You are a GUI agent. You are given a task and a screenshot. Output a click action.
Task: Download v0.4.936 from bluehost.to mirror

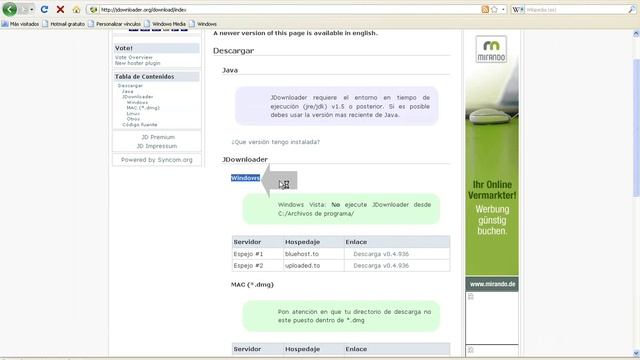click(x=381, y=254)
